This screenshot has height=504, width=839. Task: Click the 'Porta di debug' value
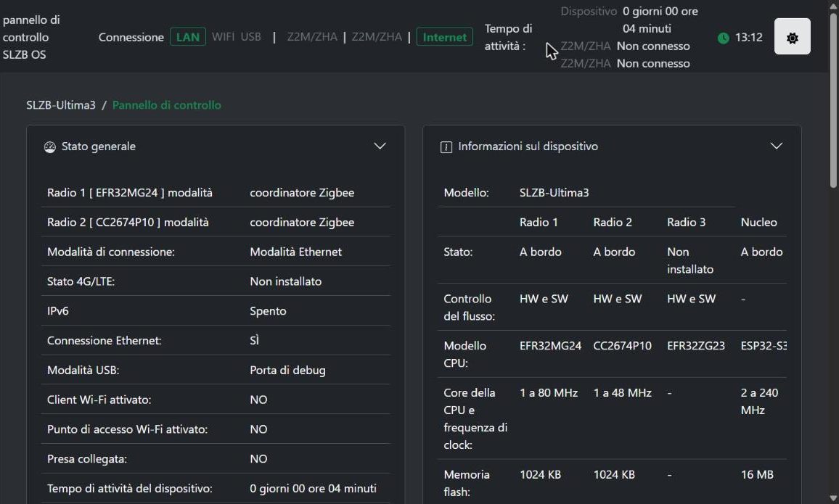click(287, 370)
